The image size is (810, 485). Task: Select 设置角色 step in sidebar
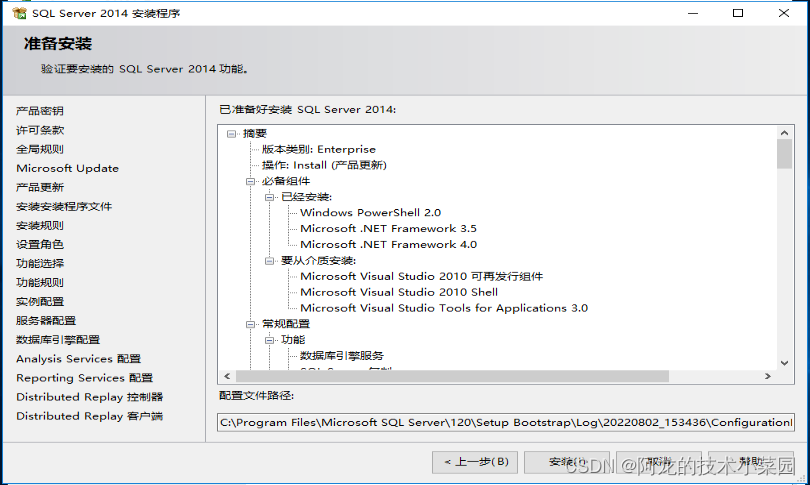(x=40, y=244)
